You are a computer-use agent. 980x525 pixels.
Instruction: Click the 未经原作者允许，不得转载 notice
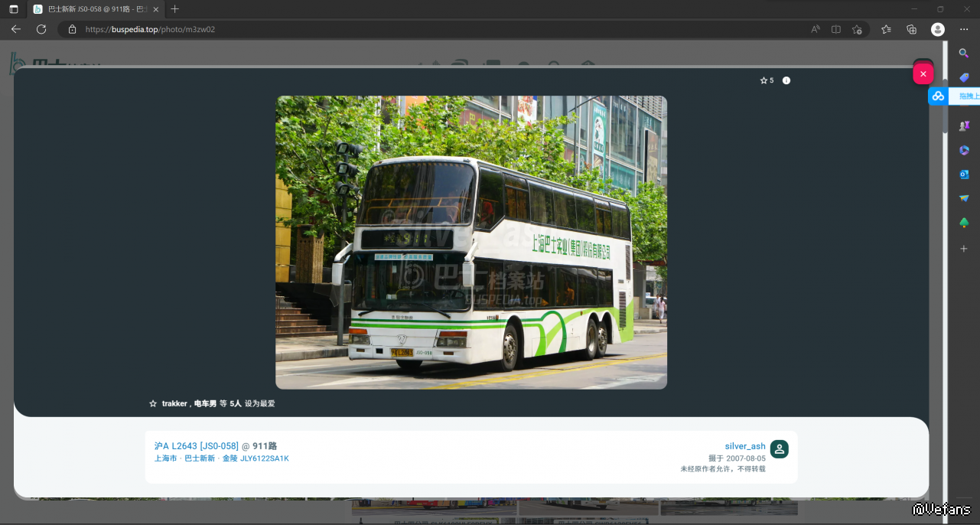click(723, 468)
